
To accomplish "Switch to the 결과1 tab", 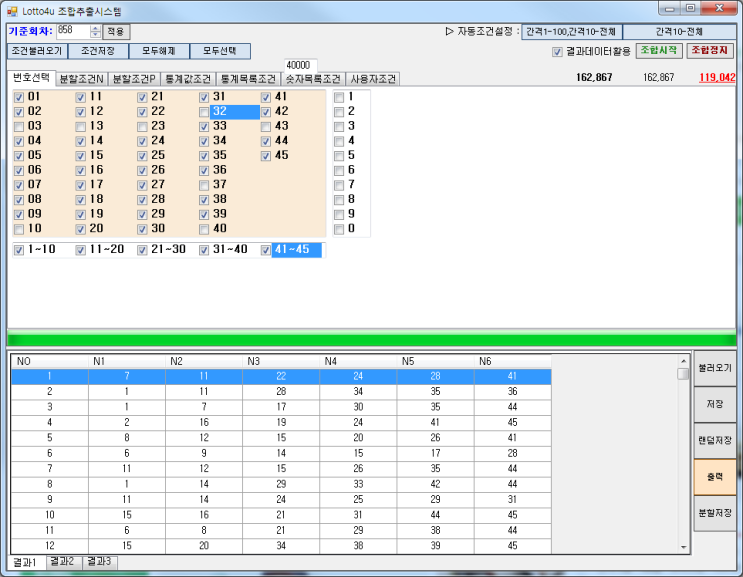I will [x=26, y=563].
